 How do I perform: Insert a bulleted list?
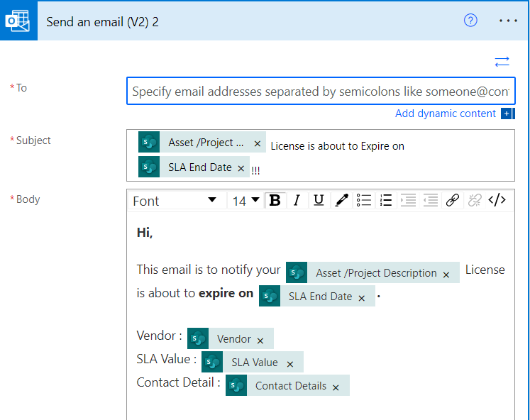pos(363,201)
